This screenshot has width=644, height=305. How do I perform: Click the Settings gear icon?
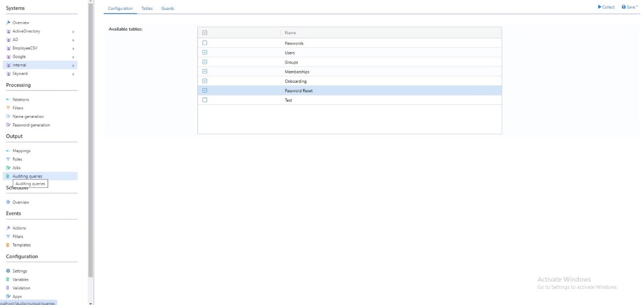pos(8,271)
